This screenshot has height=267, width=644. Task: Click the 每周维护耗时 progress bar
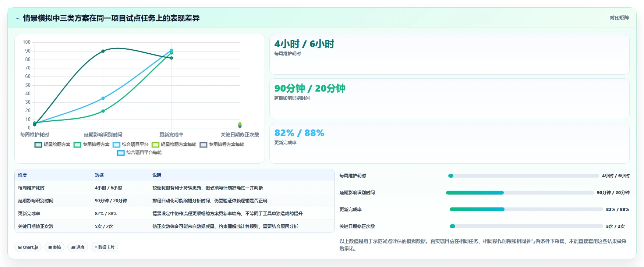pyautogui.click(x=523, y=176)
